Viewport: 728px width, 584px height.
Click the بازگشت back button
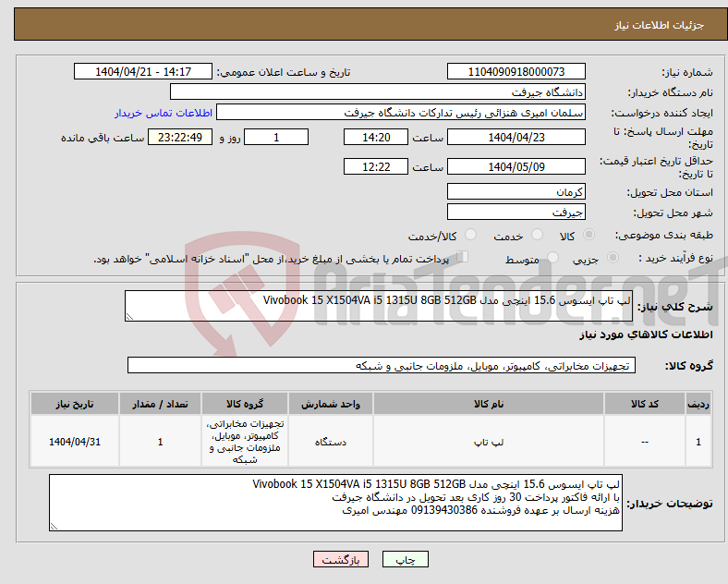tap(341, 560)
